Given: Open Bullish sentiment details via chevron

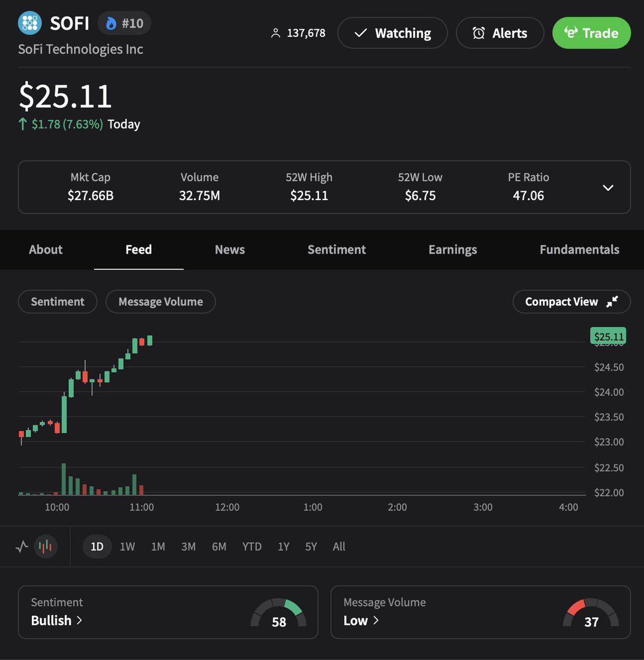Looking at the screenshot, I should pyautogui.click(x=79, y=620).
